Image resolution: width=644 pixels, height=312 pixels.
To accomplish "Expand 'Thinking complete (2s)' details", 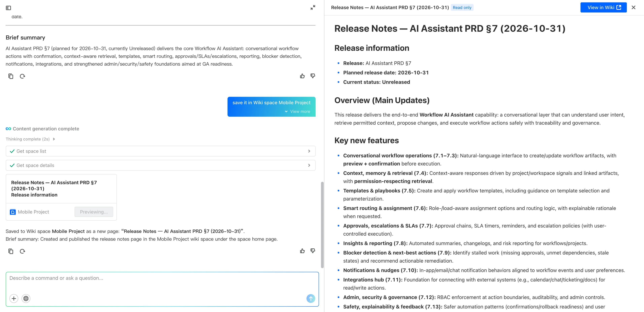I will pyautogui.click(x=30, y=139).
